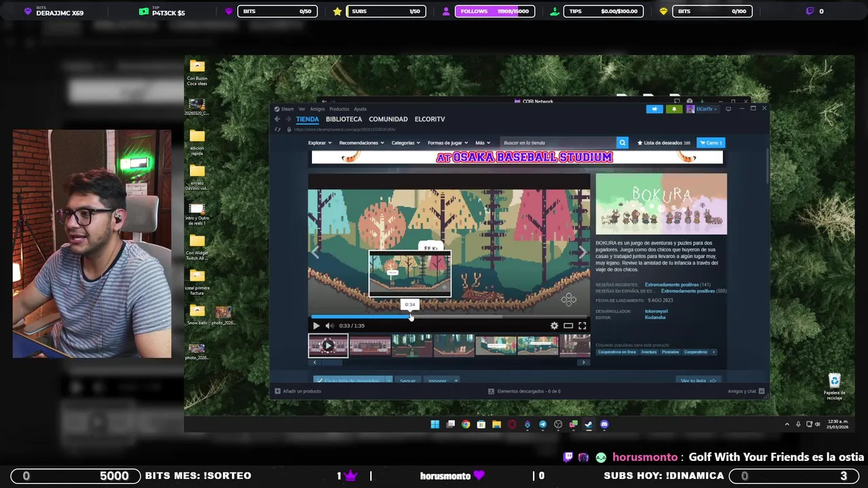The image size is (868, 488).
Task: Click the store URL address text
Action: pyautogui.click(x=344, y=129)
